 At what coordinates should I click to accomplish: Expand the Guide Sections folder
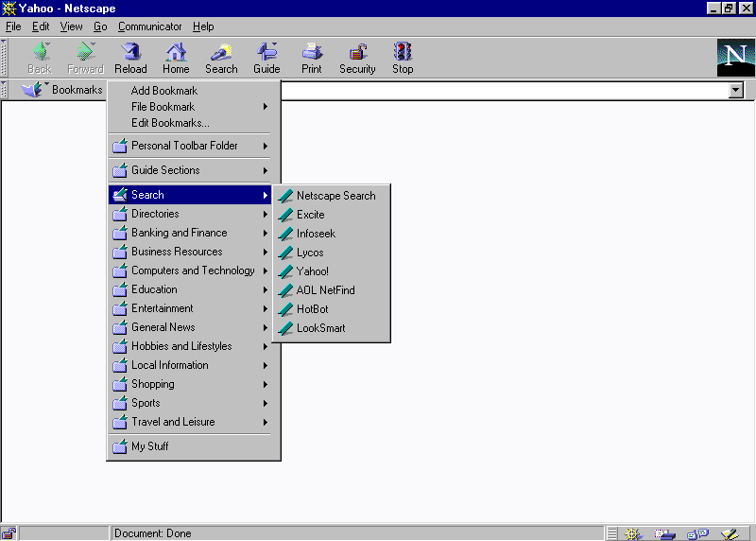190,170
